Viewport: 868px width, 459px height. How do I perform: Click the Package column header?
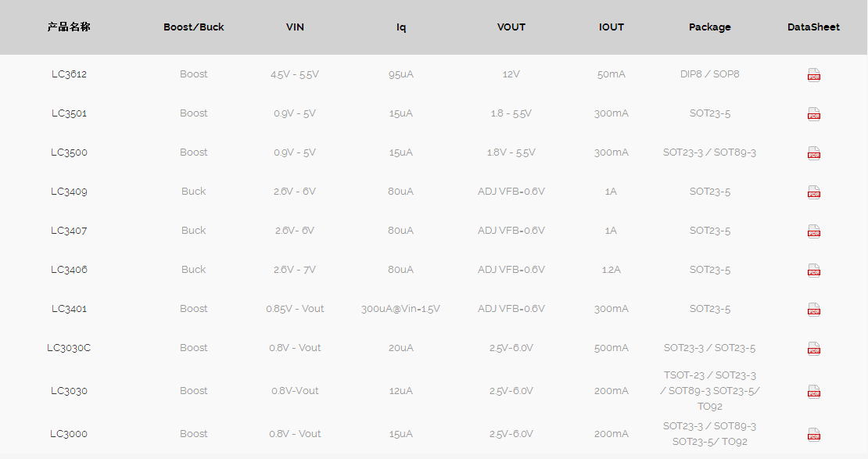click(x=710, y=27)
